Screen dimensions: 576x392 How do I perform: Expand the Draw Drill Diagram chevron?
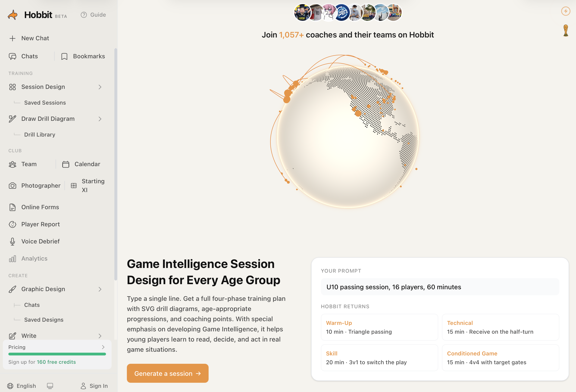tap(100, 119)
